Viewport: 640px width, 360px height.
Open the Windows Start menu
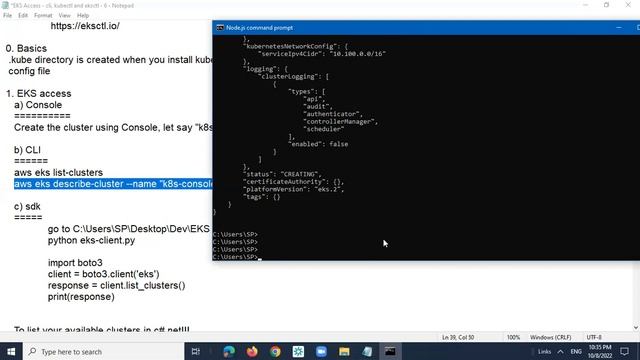11,351
